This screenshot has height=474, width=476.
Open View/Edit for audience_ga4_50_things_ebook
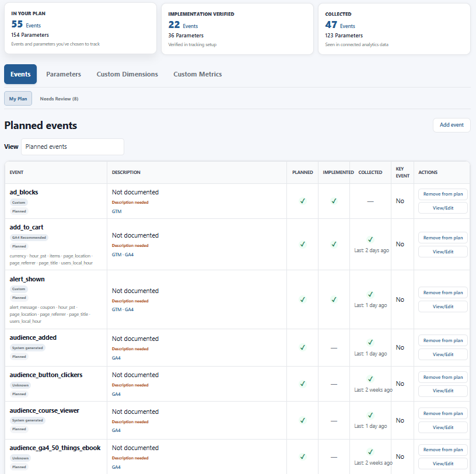[443, 463]
